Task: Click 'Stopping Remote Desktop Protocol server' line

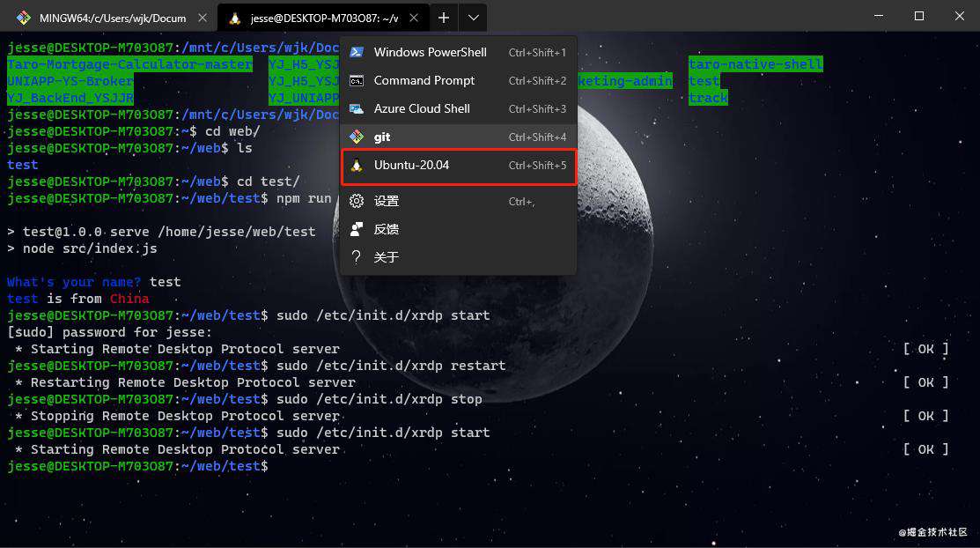Action: (x=178, y=416)
